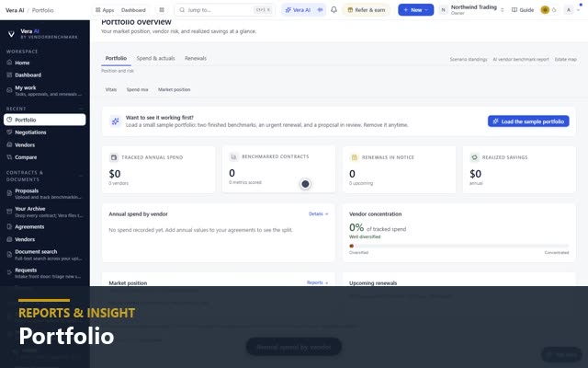
Task: Open the grid view icon beside Dashboard
Action: pos(162,10)
